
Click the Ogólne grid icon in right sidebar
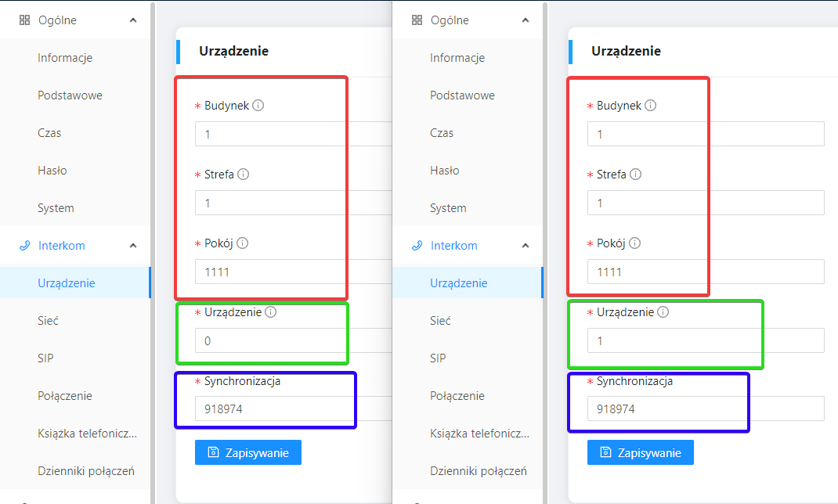point(417,20)
